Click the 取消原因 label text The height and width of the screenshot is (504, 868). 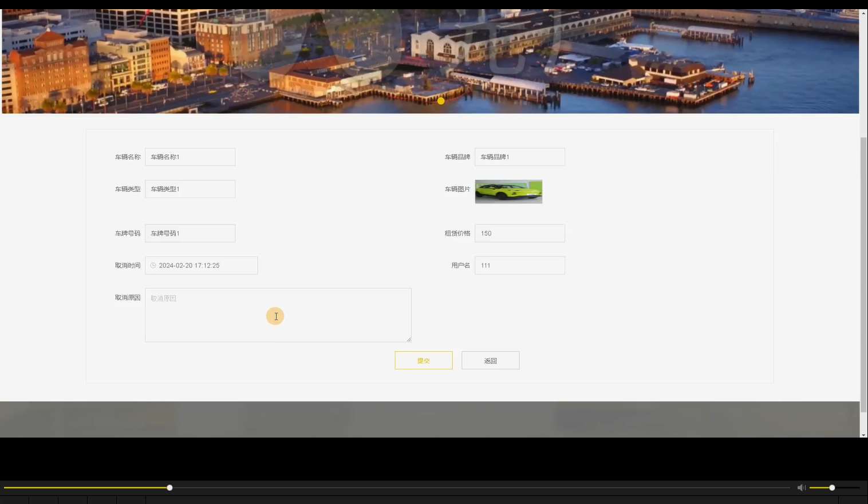click(128, 298)
